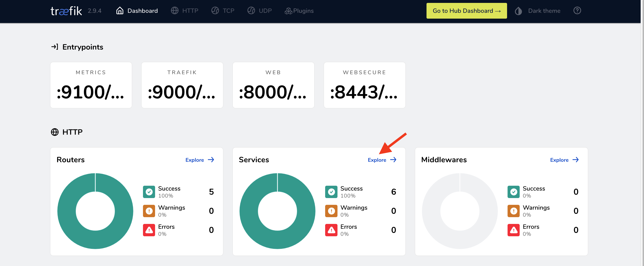The image size is (644, 266).
Task: Click the Success checkmark icon in Routers card
Action: [x=149, y=192]
